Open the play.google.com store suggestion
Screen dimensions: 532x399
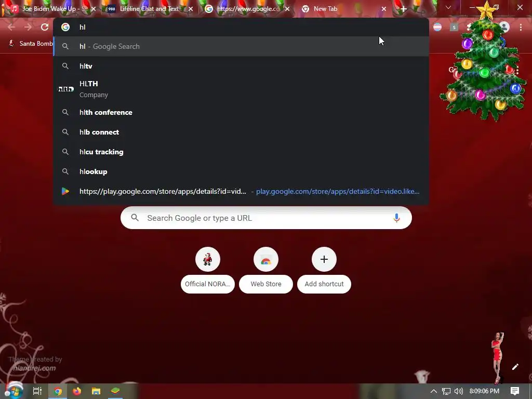click(241, 191)
